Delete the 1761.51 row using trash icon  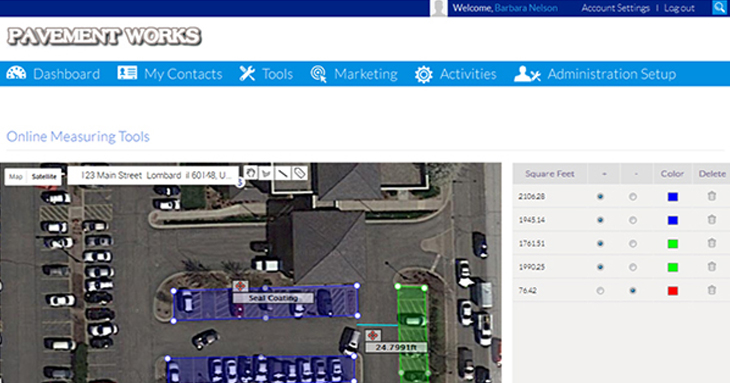pos(711,243)
